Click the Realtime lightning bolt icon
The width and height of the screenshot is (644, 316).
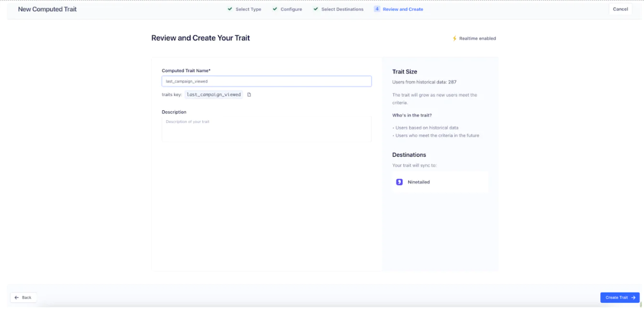click(x=455, y=38)
